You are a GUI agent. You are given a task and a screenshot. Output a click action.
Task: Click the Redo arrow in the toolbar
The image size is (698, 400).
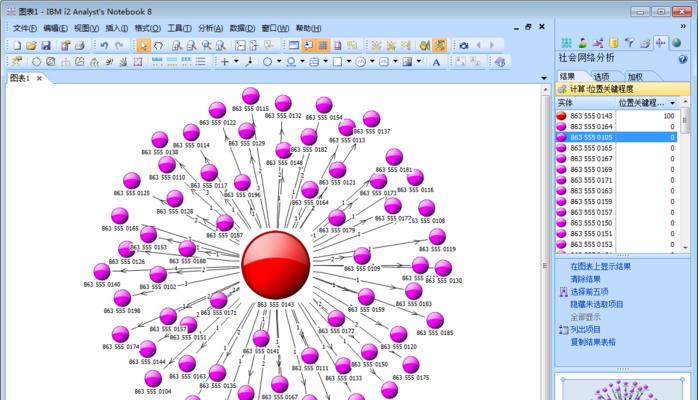click(119, 45)
